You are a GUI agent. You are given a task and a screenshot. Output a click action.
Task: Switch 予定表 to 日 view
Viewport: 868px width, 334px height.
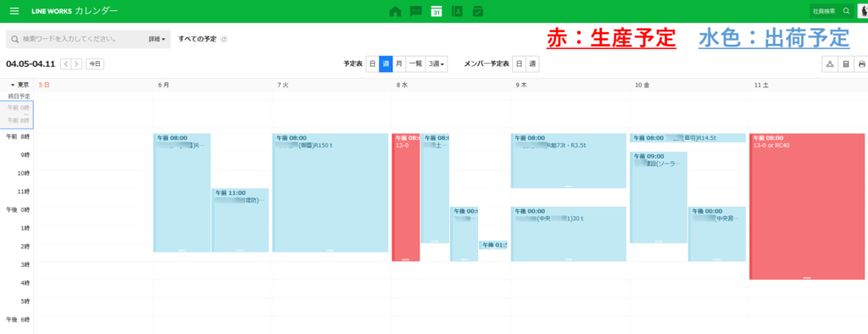373,64
